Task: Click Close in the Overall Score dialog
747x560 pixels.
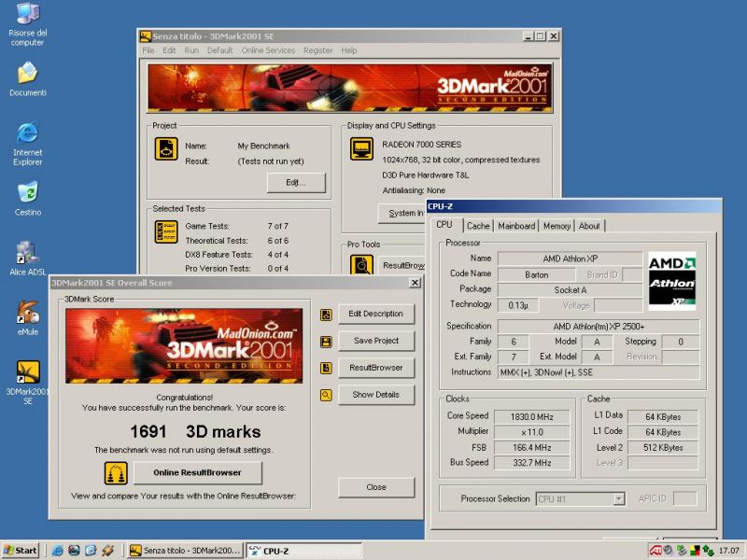Action: tap(376, 487)
